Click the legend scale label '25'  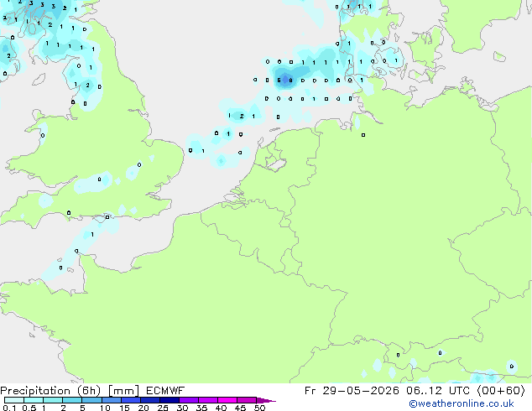pos(163,408)
